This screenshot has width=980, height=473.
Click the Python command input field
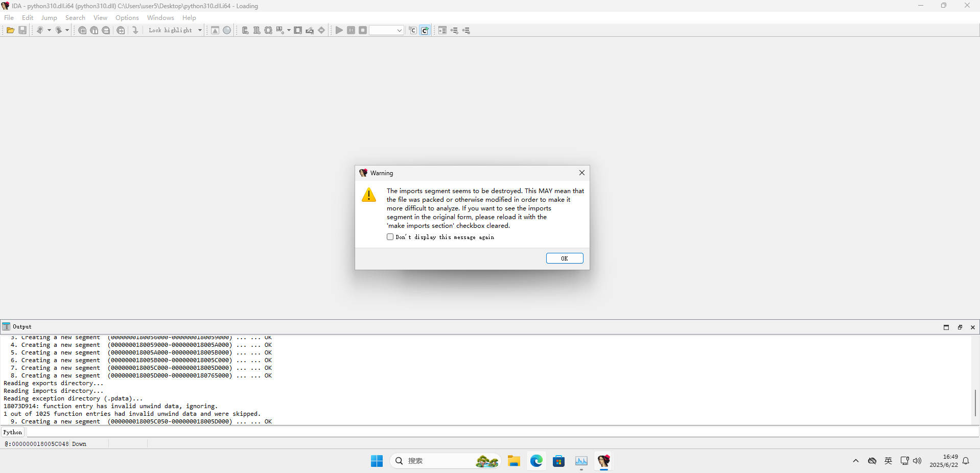[x=502, y=432]
